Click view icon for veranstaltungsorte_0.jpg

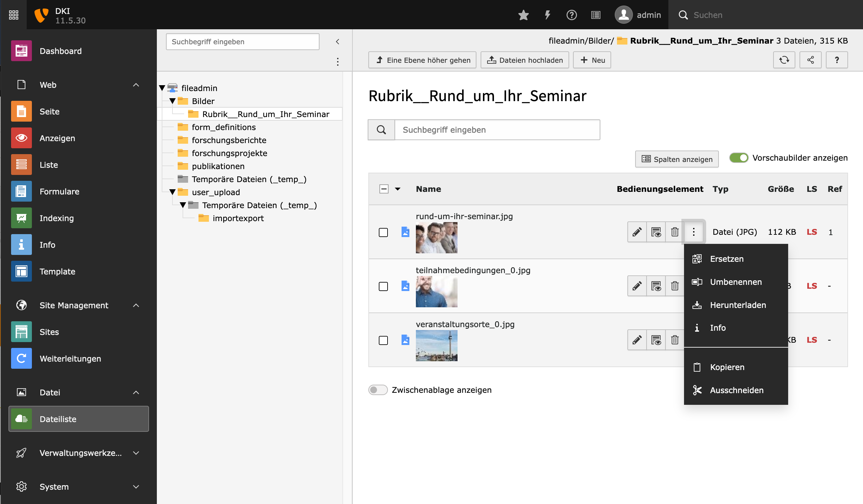pyautogui.click(x=656, y=340)
